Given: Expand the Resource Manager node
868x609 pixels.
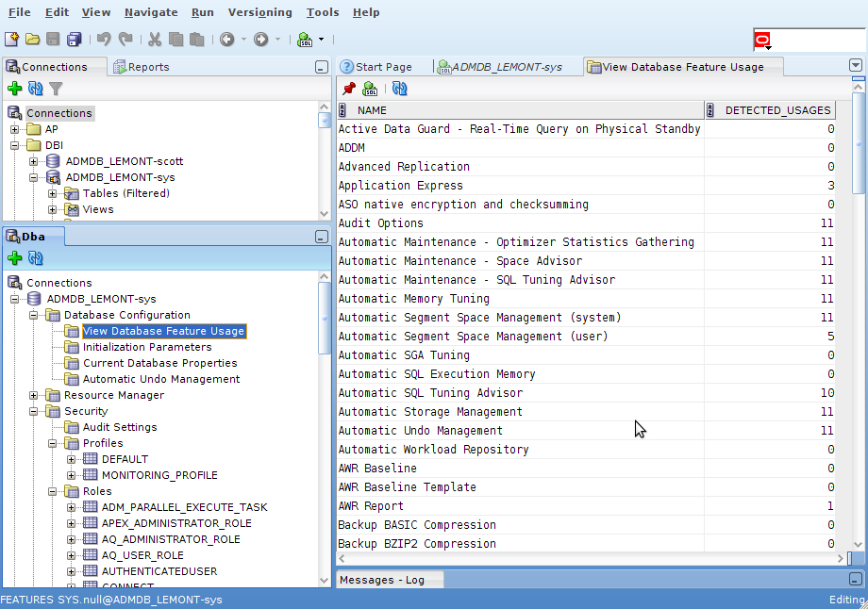Looking at the screenshot, I should tap(34, 396).
